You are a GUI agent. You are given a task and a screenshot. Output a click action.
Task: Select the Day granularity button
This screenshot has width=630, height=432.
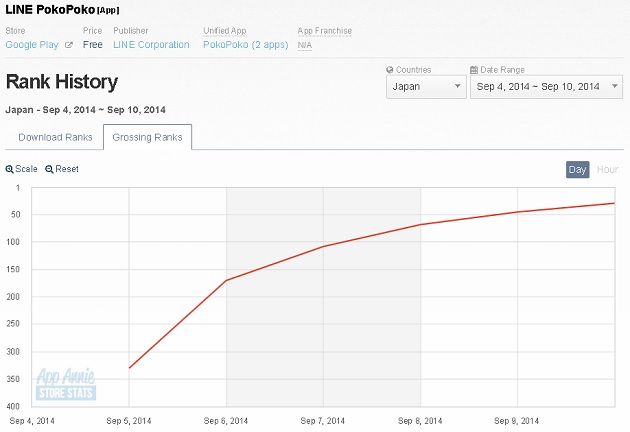[577, 170]
